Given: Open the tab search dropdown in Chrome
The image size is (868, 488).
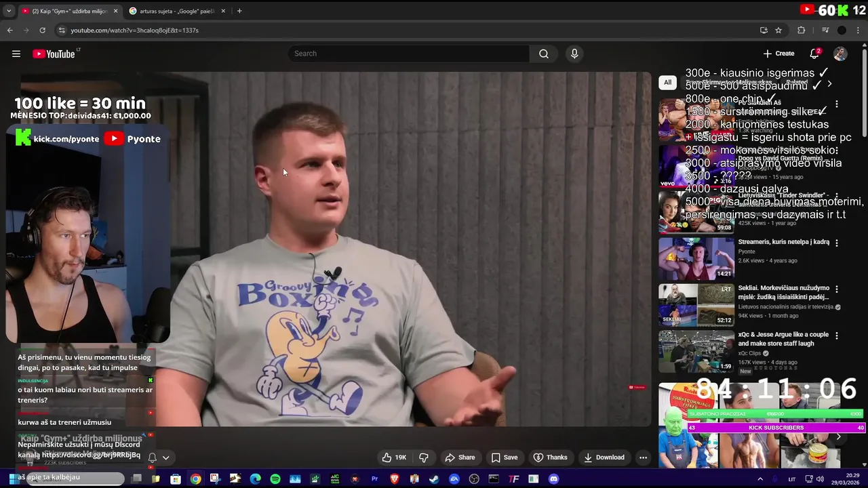Looking at the screenshot, I should (9, 11).
